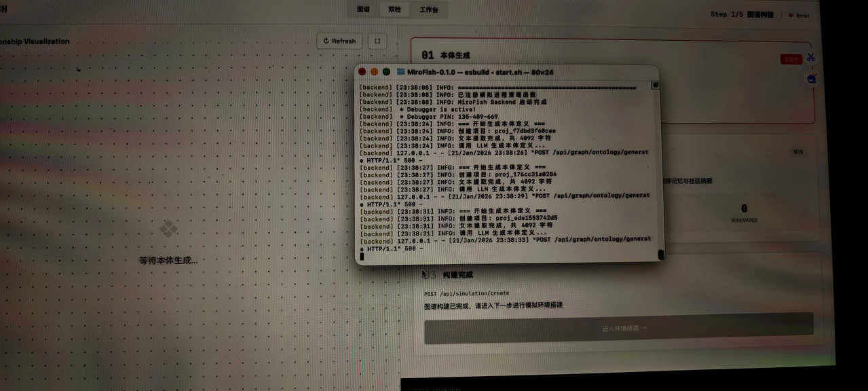Click the Step 1/5 图谱构建 label
Image resolution: width=868 pixels, height=391 pixels.
click(742, 14)
